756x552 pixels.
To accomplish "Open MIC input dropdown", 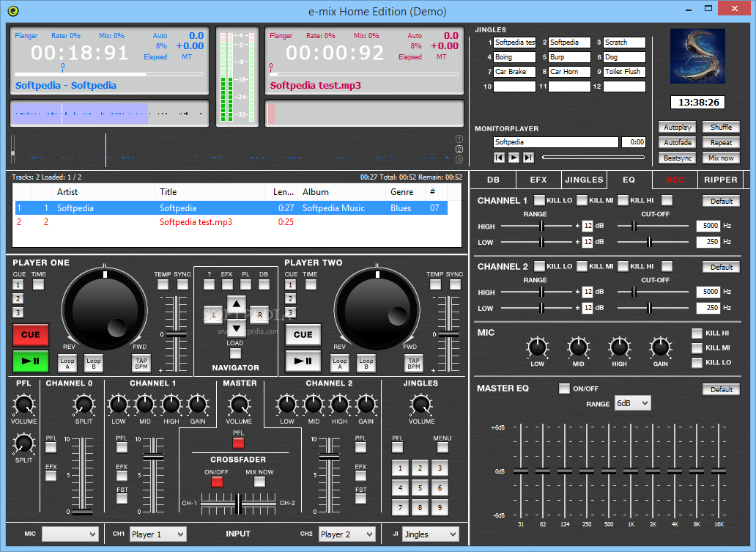I will [70, 534].
